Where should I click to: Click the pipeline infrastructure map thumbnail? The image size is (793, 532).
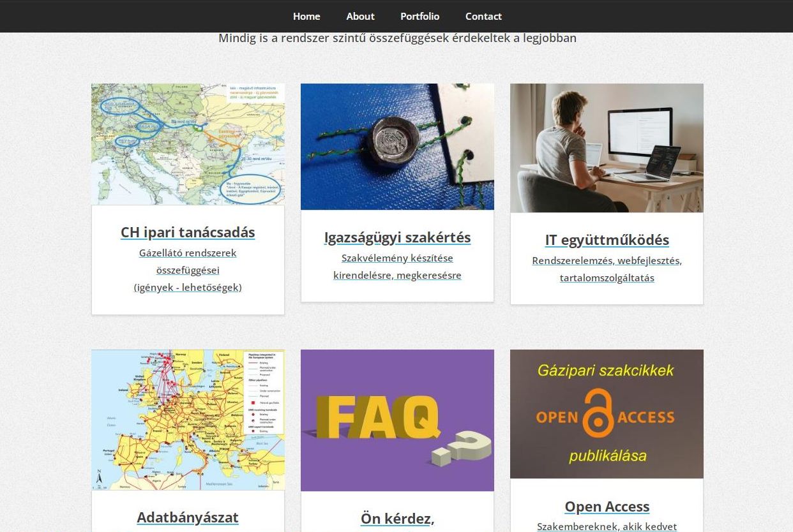click(188, 419)
